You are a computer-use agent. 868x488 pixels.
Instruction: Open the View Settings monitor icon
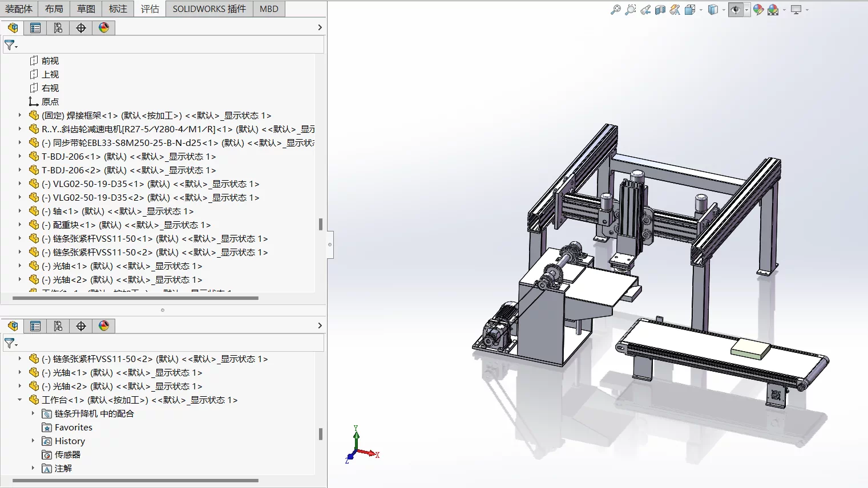tap(796, 10)
